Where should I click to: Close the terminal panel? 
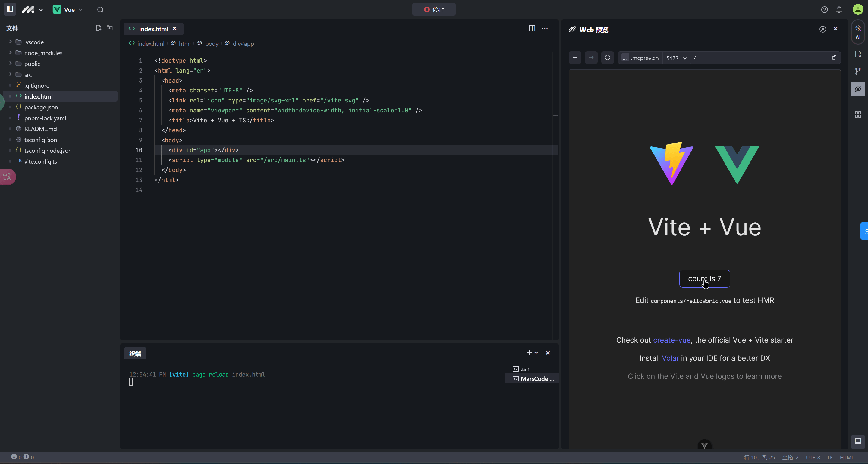click(548, 353)
